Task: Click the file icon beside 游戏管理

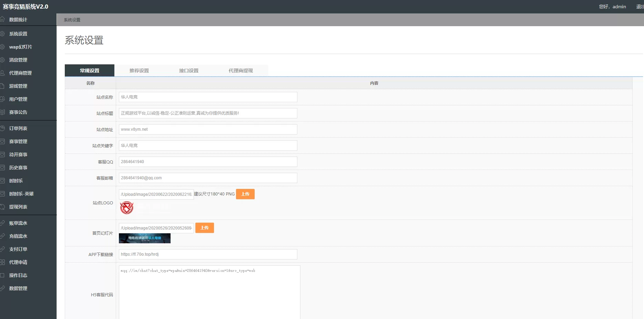Action: pyautogui.click(x=2, y=86)
